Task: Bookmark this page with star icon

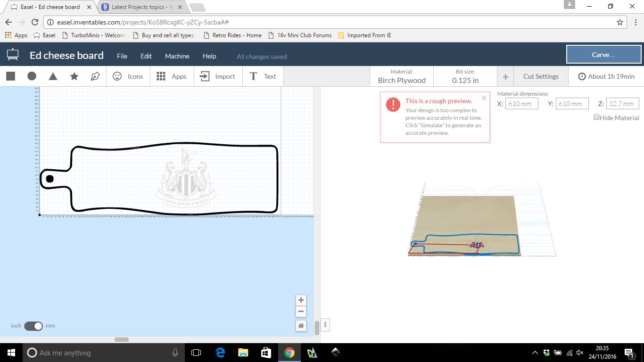Action: click(x=620, y=22)
